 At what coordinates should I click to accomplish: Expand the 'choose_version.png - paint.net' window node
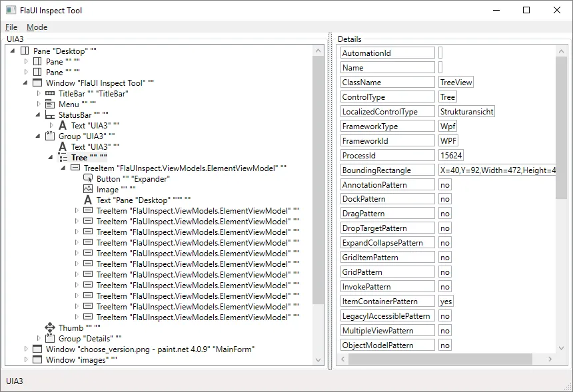27,349
